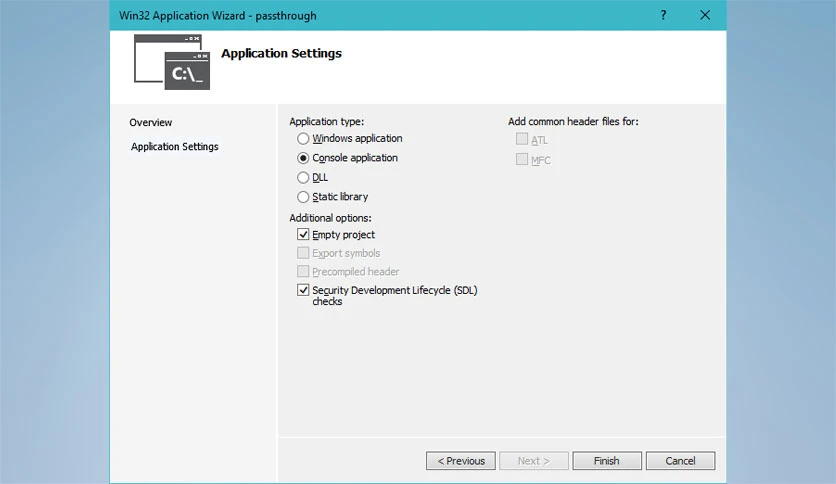836x484 pixels.
Task: Select the Console application radio button
Action: (x=303, y=158)
